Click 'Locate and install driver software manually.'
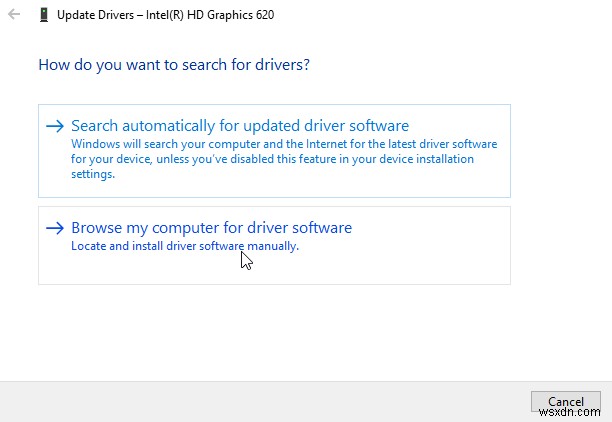Screen dimensions: 612x422 185,245
